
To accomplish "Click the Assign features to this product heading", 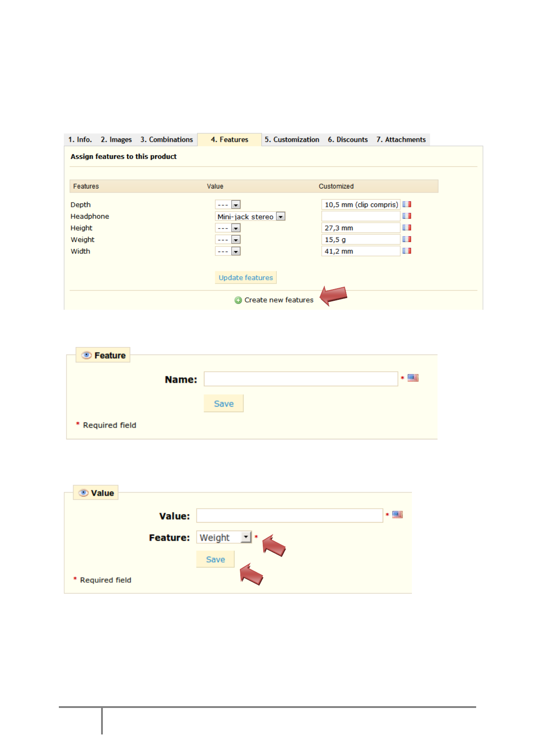I will coord(124,156).
